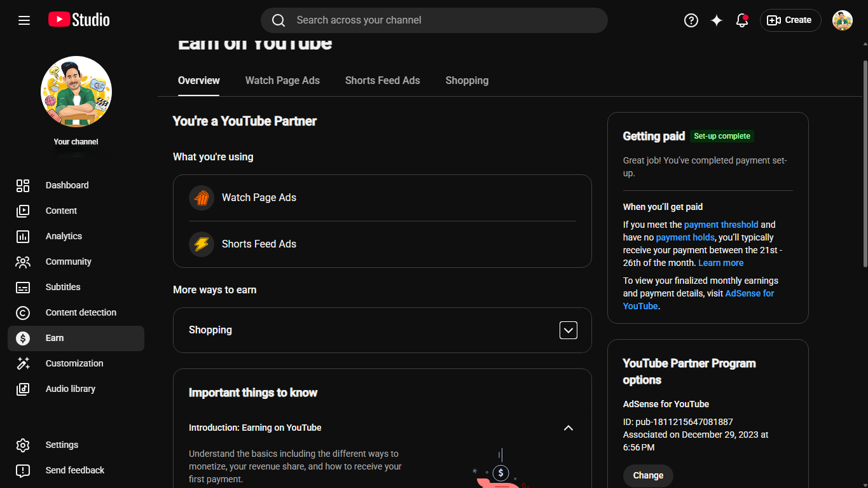This screenshot has height=488, width=868.
Task: Expand the Shopping section chevron
Action: pyautogui.click(x=568, y=330)
